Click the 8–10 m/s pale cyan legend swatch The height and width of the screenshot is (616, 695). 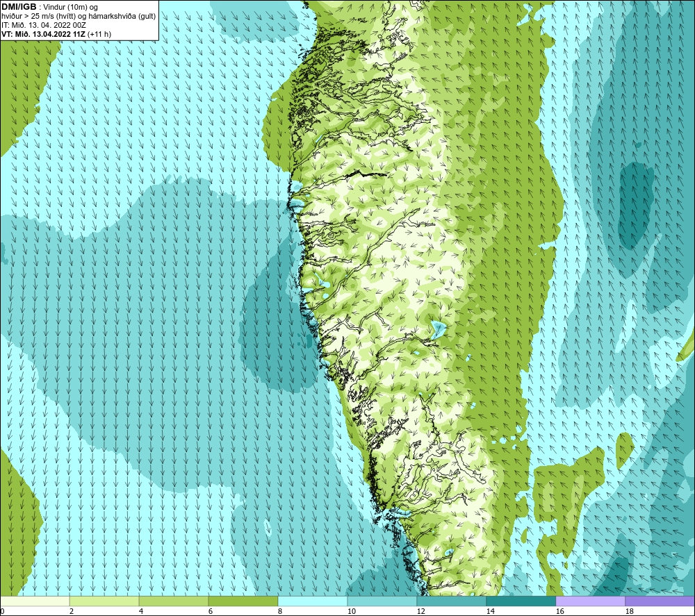click(x=313, y=601)
